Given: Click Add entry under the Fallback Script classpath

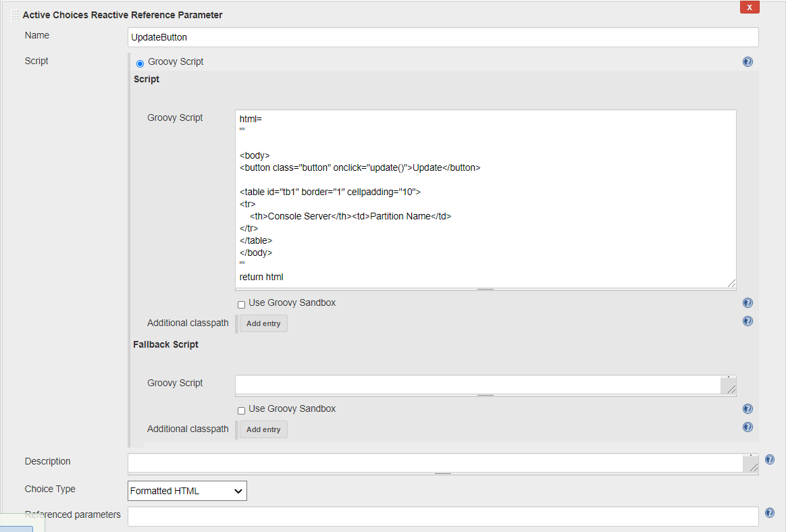Looking at the screenshot, I should [263, 429].
